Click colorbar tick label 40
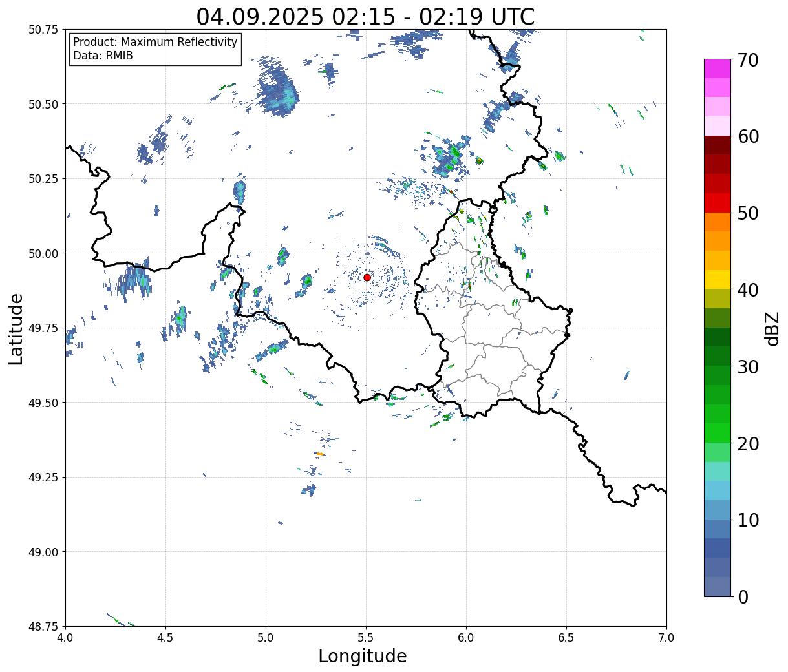 (748, 290)
